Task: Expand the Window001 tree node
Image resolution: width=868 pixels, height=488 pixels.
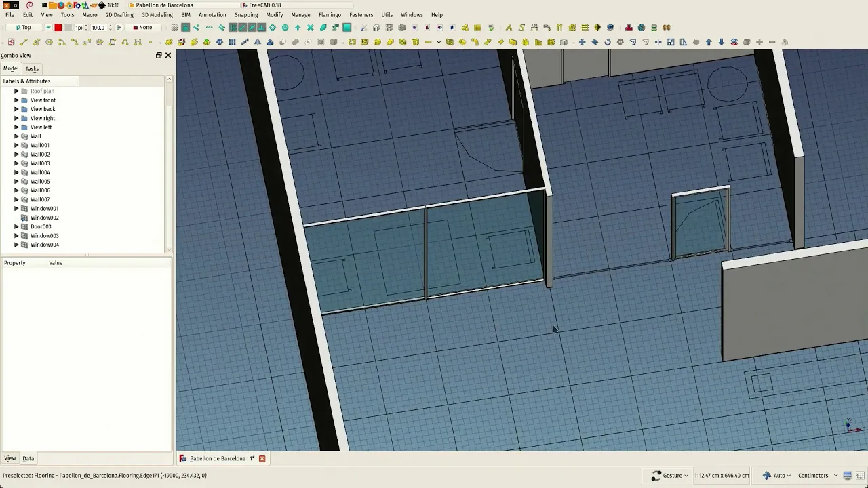Action: tap(16, 209)
